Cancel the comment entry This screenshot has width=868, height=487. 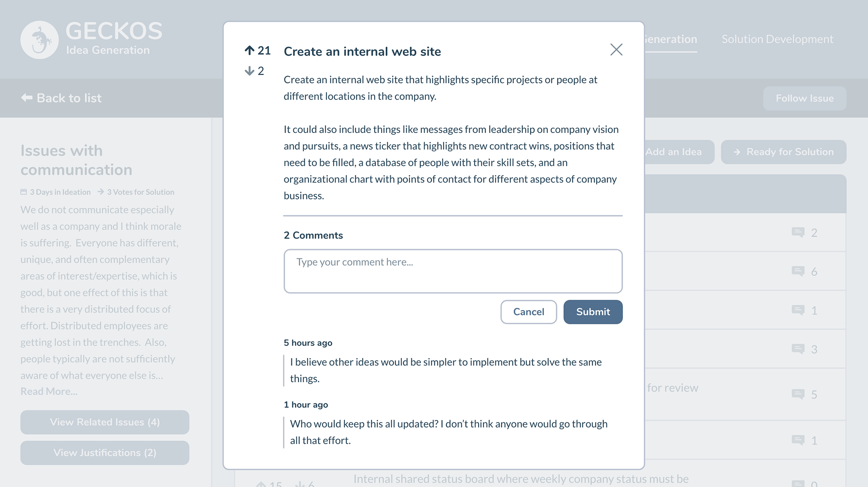tap(528, 312)
